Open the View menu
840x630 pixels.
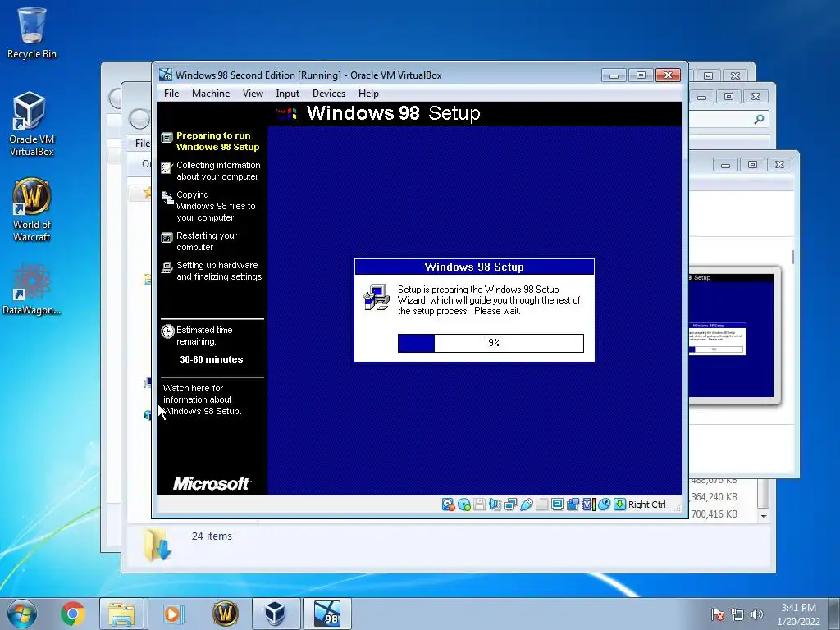[253, 94]
